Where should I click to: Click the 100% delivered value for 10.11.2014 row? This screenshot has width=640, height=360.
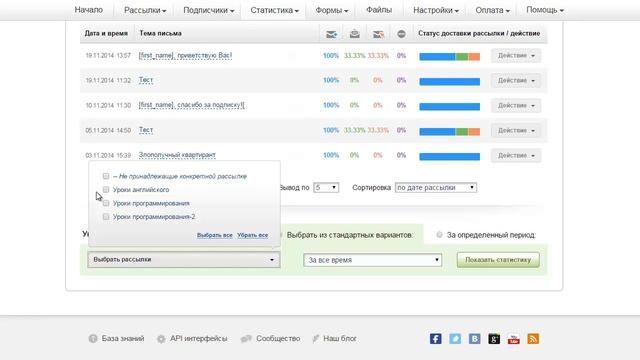coord(331,105)
